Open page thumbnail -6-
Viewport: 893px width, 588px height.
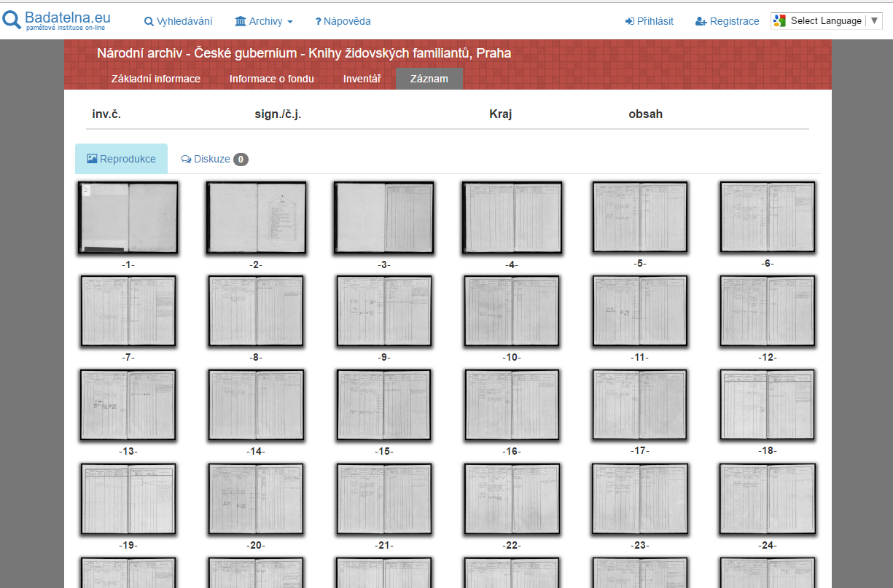(768, 217)
